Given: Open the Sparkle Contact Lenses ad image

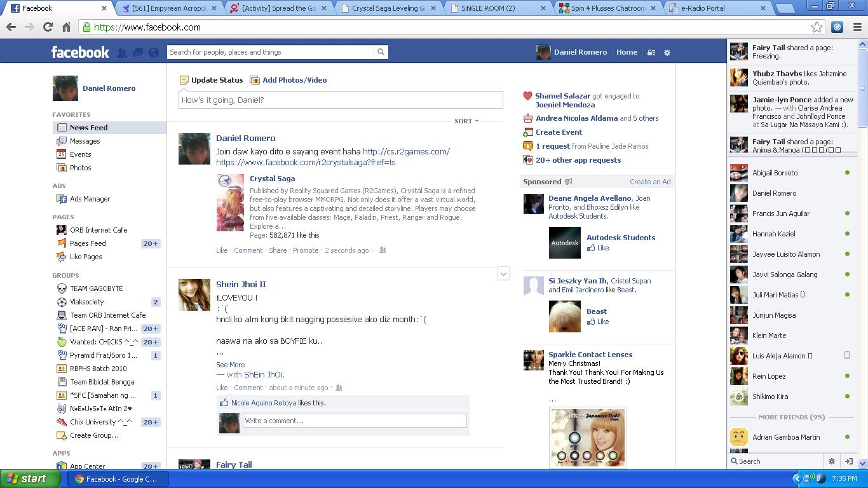Looking at the screenshot, I should [587, 437].
